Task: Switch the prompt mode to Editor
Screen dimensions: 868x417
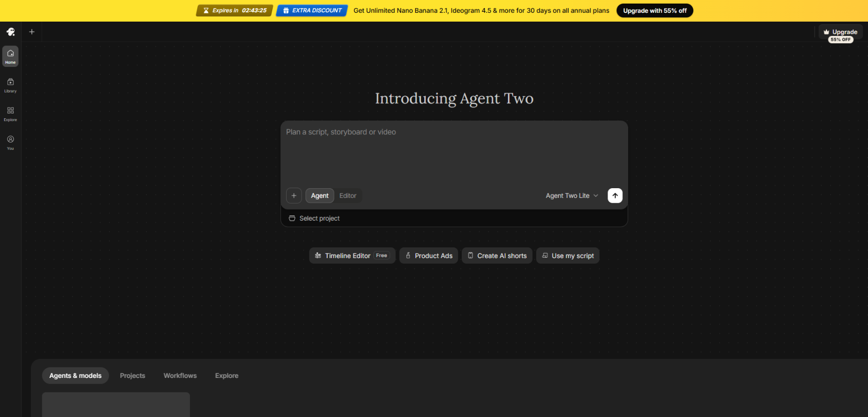Action: [x=348, y=196]
